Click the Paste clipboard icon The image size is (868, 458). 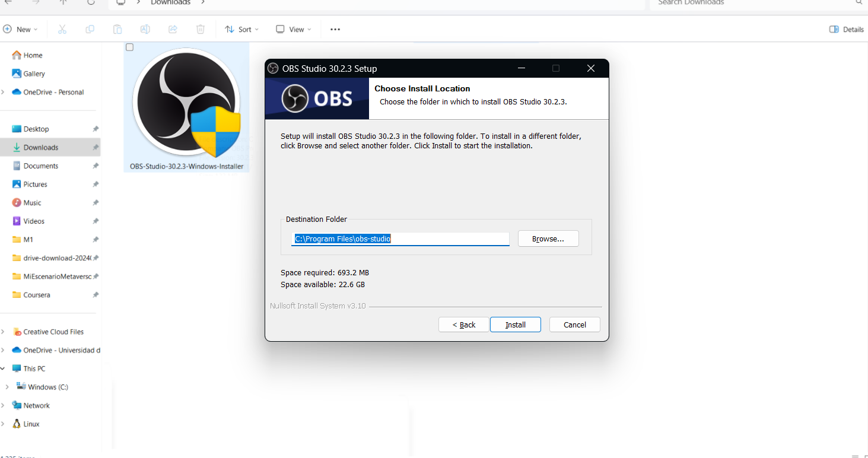117,29
